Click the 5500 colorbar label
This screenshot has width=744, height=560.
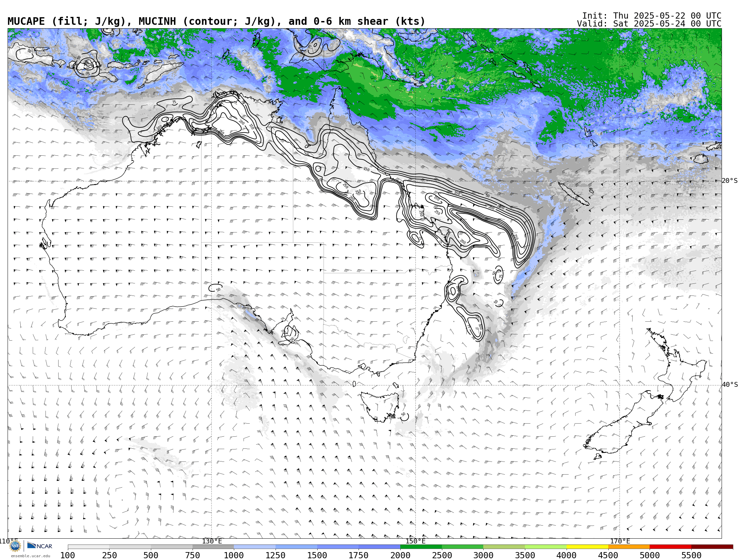[x=691, y=555]
